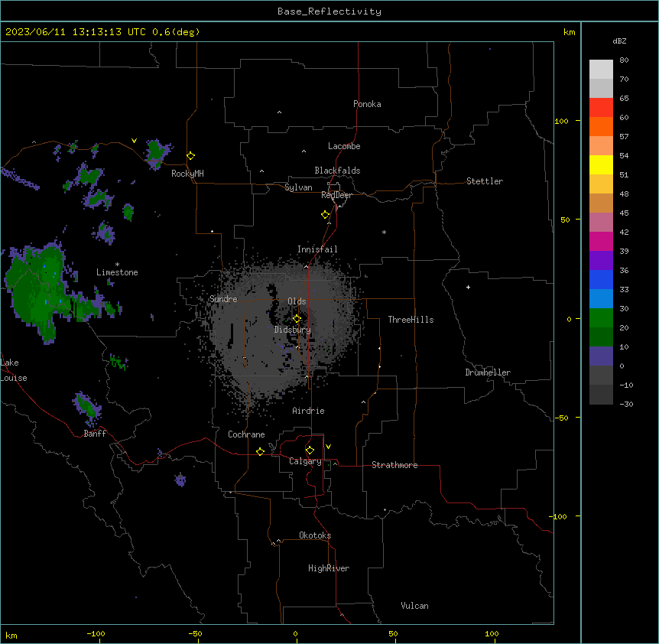Click the Didsbury city label
Viewport: 659px width, 644px height.
[293, 330]
